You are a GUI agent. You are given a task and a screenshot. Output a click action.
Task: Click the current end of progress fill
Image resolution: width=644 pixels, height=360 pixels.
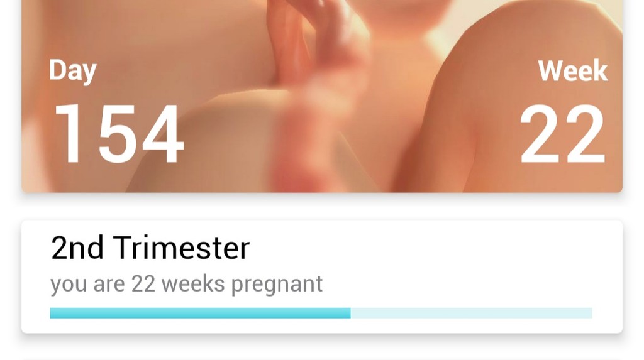(350, 313)
